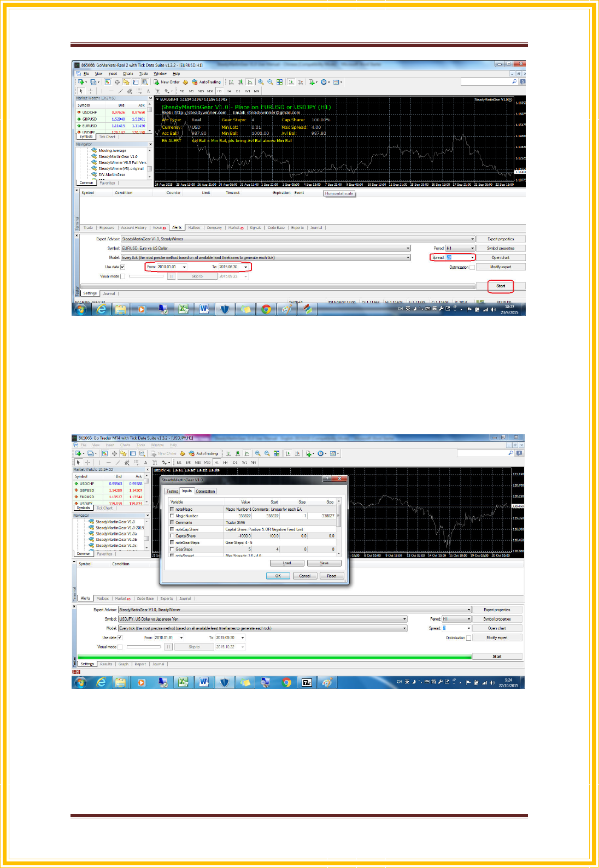Switch to Testing tab in SteadyMartinGear dialog
This screenshot has height=868, width=599.
(x=172, y=491)
